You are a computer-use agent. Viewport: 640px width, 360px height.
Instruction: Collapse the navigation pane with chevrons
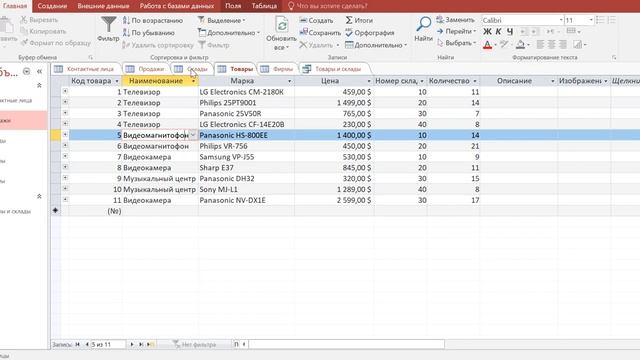[x=39, y=71]
